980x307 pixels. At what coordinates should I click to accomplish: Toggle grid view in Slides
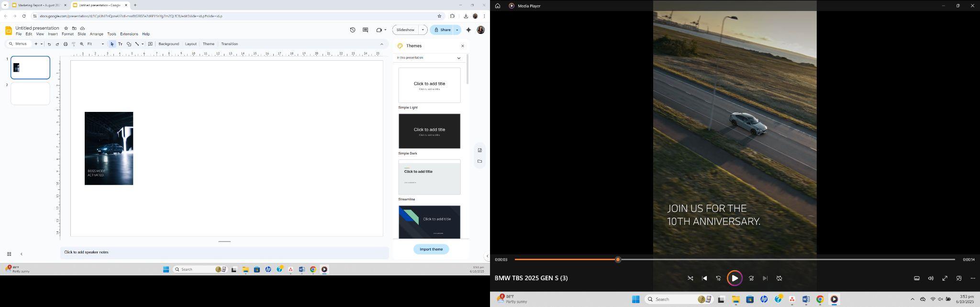tap(9, 254)
